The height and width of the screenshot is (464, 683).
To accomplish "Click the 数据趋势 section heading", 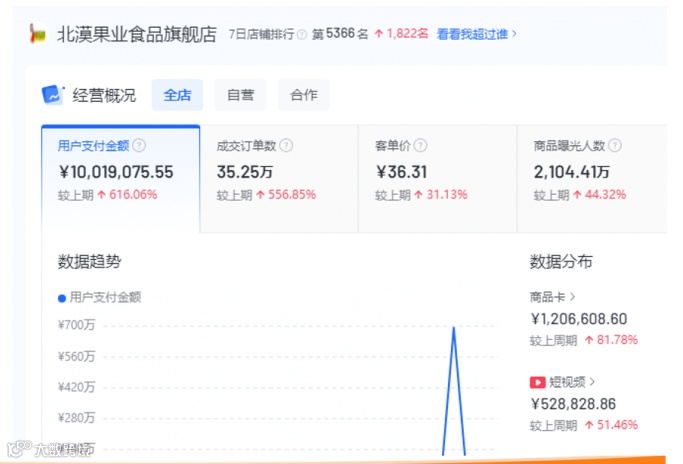I will 89,261.
